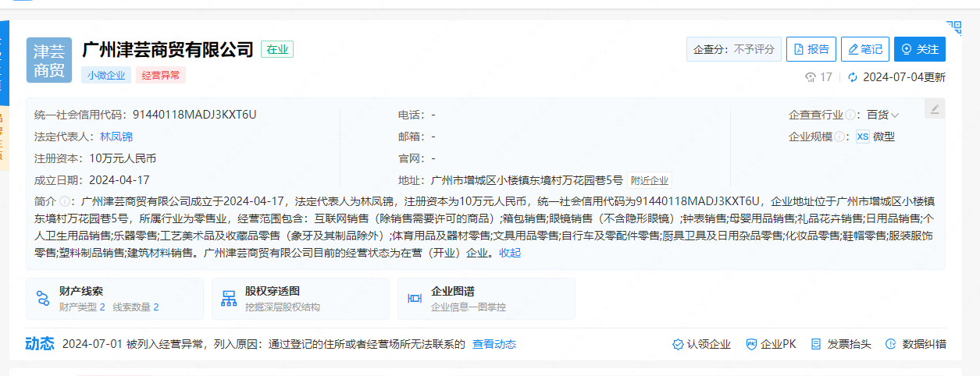Expand the 百货 industry dropdown
Viewport: 980px width, 376px height.
click(x=883, y=115)
